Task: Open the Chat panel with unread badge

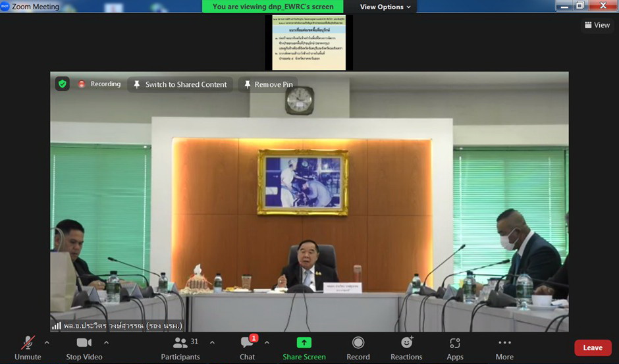Action: (x=247, y=343)
